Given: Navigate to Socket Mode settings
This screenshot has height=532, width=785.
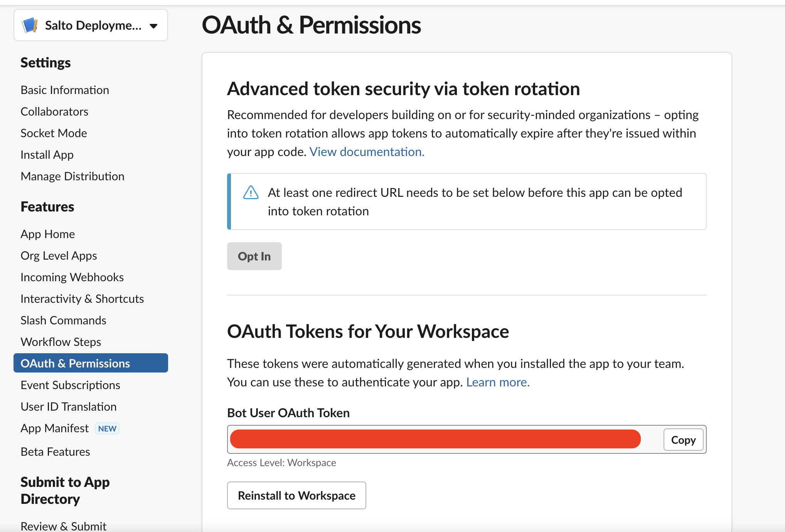Looking at the screenshot, I should (53, 133).
